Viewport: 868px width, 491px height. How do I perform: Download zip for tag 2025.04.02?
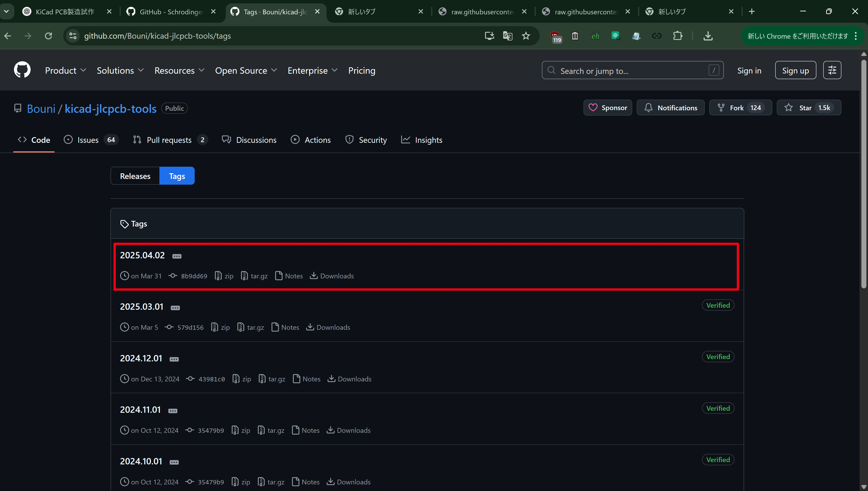(224, 276)
